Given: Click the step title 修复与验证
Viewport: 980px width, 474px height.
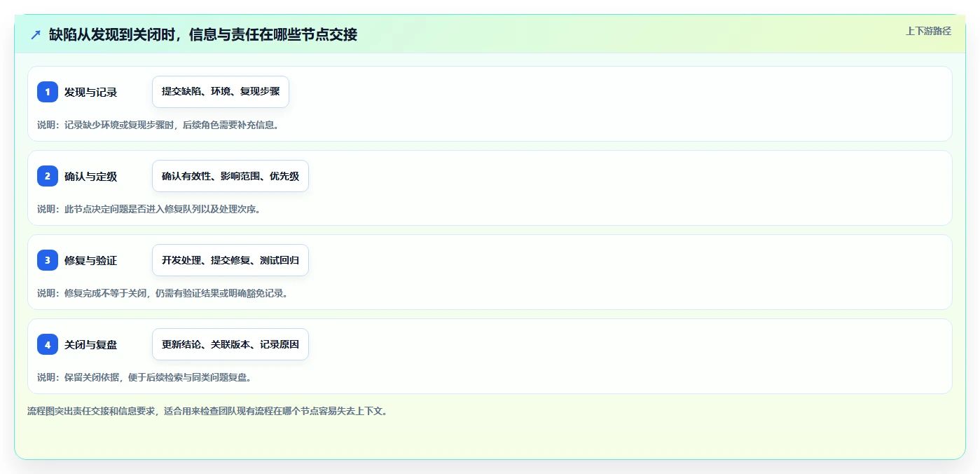Looking at the screenshot, I should coord(90,260).
